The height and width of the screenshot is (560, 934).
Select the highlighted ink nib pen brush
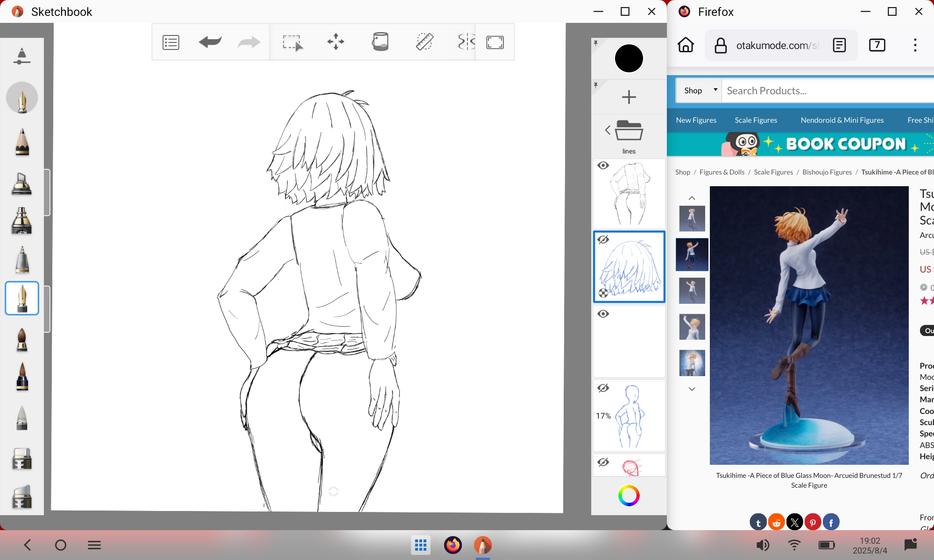[22, 298]
